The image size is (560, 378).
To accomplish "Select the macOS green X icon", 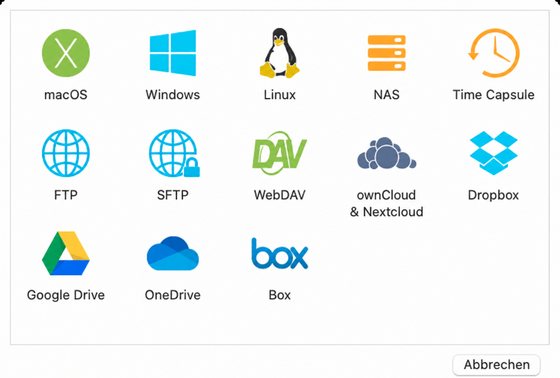I will click(x=66, y=53).
